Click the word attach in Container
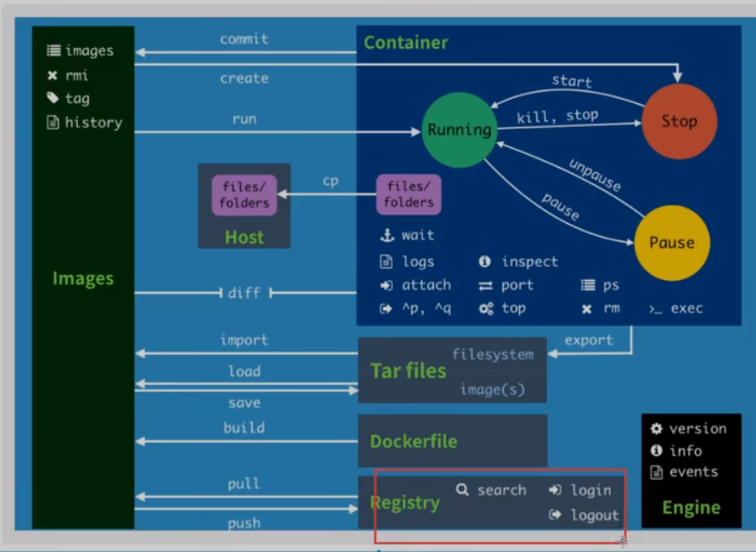The width and height of the screenshot is (756, 552). (426, 285)
